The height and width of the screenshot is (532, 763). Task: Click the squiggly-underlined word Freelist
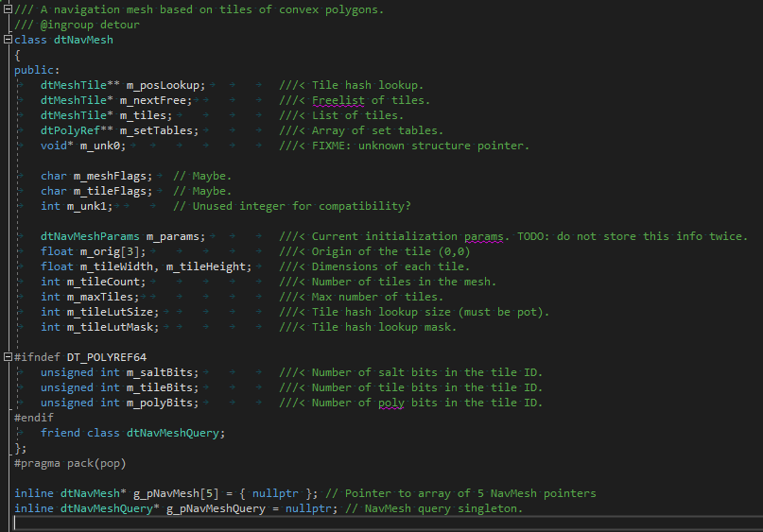tap(338, 100)
